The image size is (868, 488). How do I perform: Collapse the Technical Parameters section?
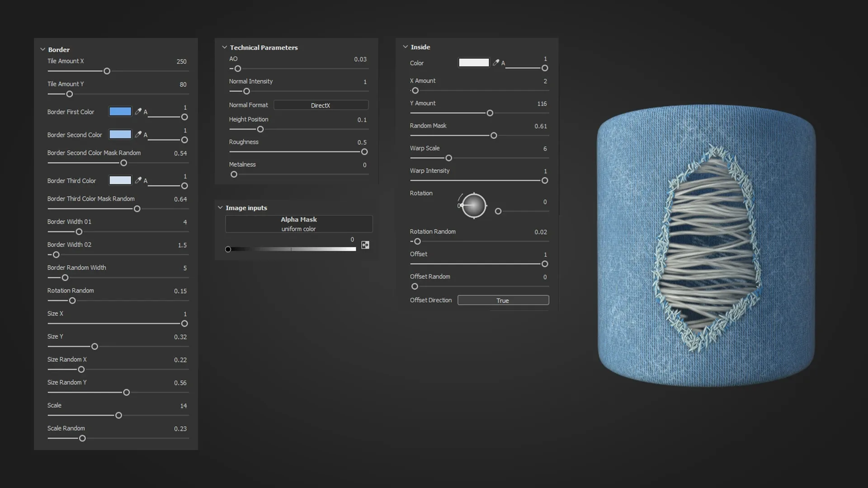click(225, 47)
